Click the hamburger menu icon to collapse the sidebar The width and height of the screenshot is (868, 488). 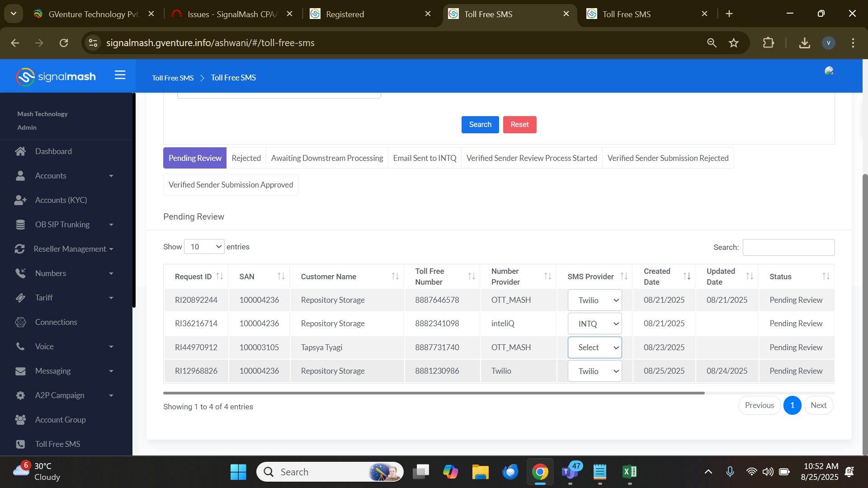[120, 75]
